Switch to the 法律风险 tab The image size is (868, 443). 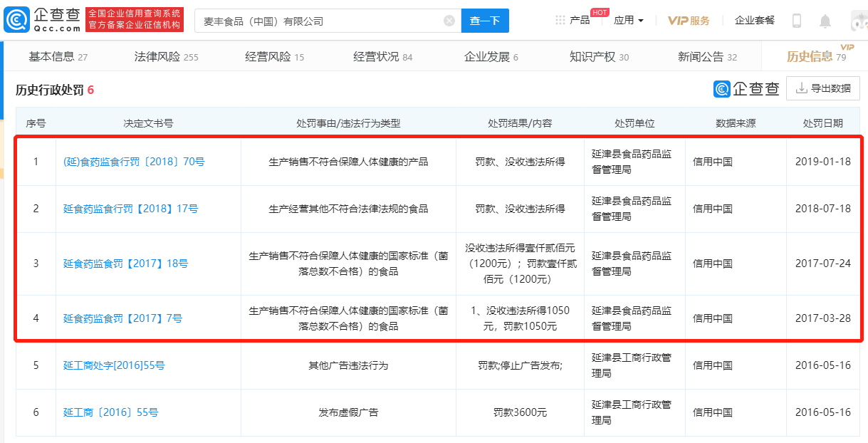(x=166, y=57)
